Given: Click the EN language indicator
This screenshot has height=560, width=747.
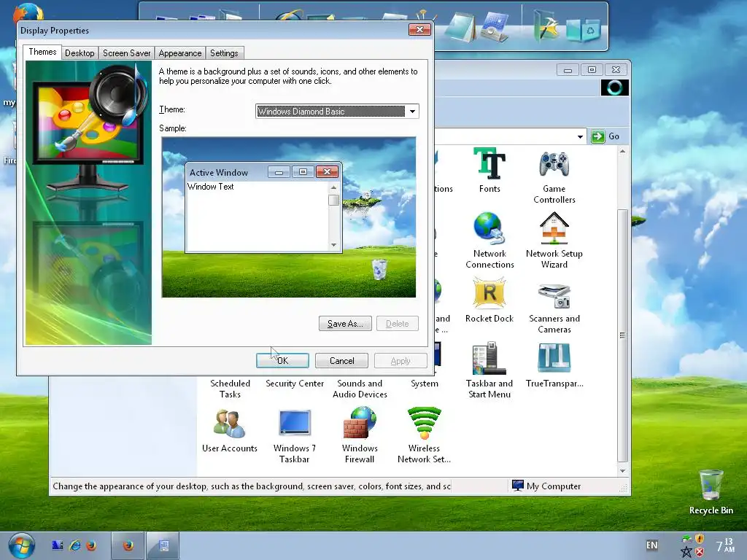Looking at the screenshot, I should click(x=651, y=545).
